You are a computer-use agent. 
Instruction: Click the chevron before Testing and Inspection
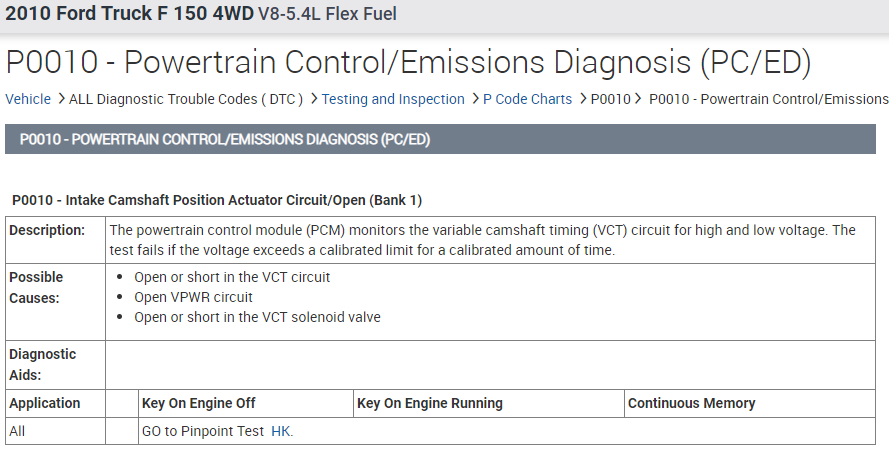[313, 99]
